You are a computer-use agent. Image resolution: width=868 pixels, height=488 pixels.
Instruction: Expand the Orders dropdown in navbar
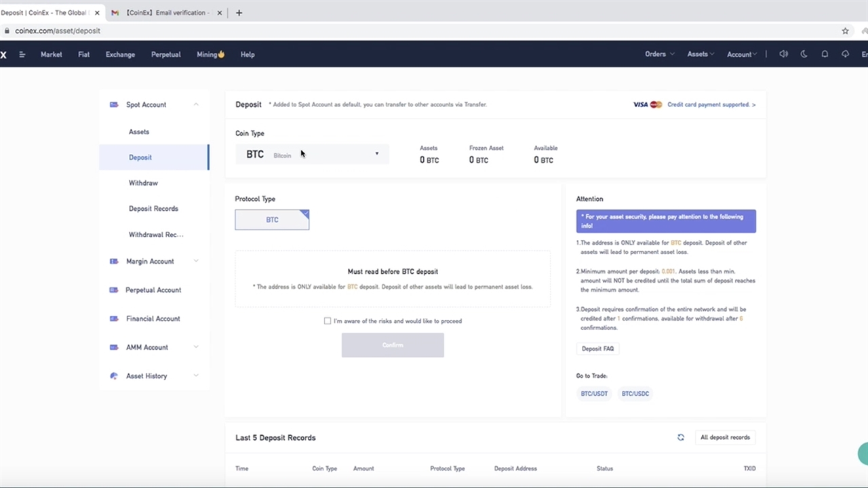coord(659,54)
